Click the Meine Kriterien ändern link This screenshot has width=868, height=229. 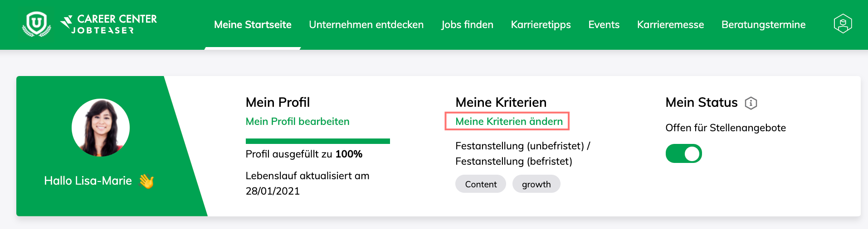(x=509, y=121)
